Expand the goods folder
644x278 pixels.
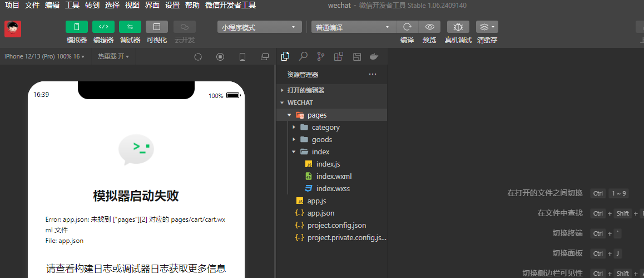[x=332, y=139]
